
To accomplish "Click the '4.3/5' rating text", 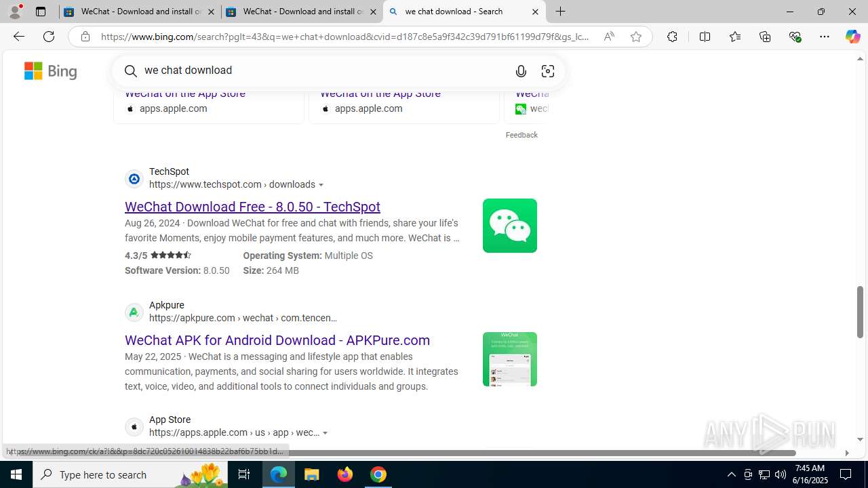I will tap(136, 256).
